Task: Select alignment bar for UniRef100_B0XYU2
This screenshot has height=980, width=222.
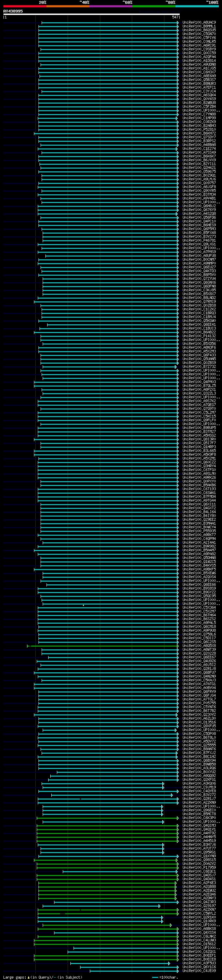Action: (x=118, y=772)
